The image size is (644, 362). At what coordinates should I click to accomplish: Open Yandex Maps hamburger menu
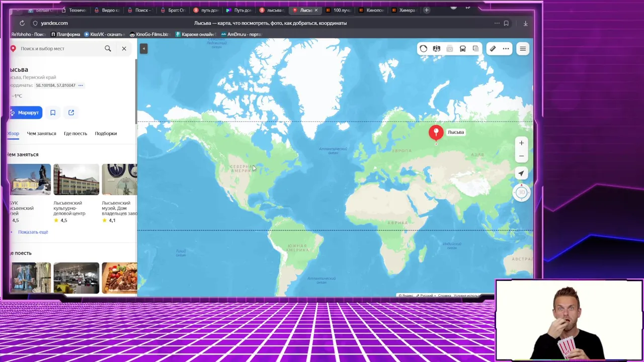(523, 49)
